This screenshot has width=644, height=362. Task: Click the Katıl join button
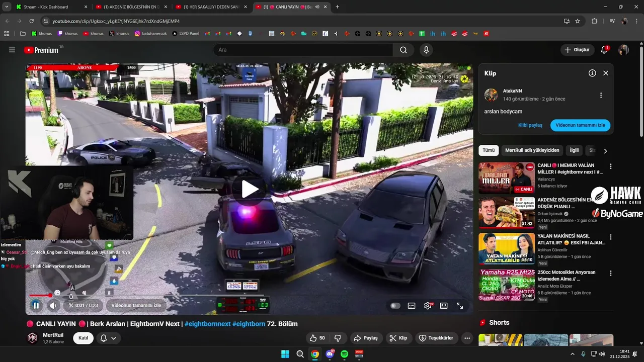(x=84, y=338)
